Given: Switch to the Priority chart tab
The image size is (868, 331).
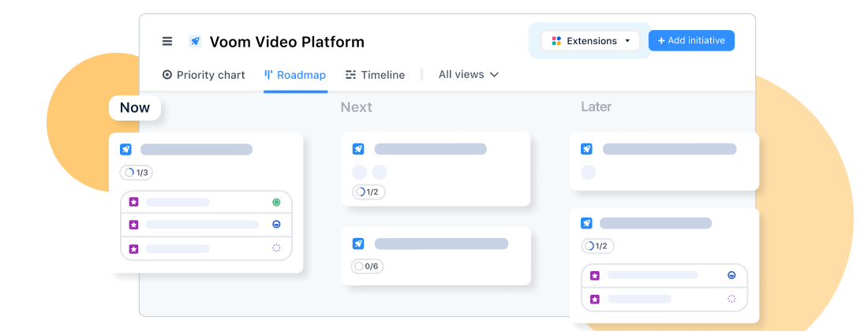Looking at the screenshot, I should (204, 75).
